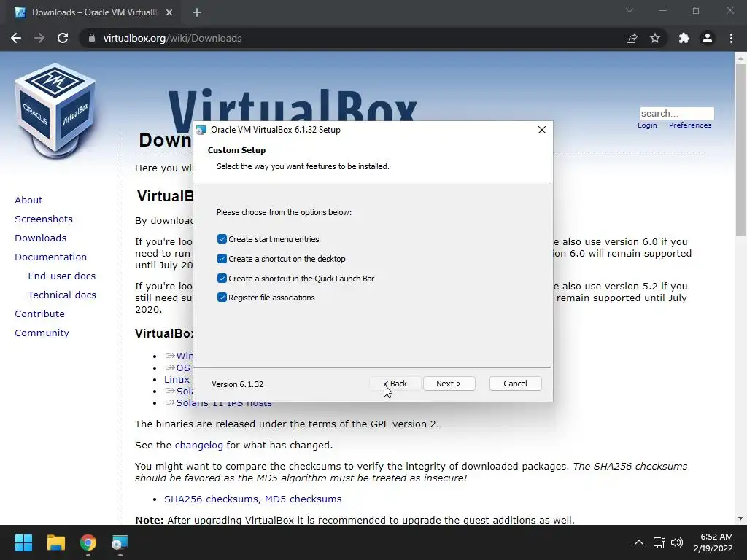Share this page via the share icon

click(631, 38)
